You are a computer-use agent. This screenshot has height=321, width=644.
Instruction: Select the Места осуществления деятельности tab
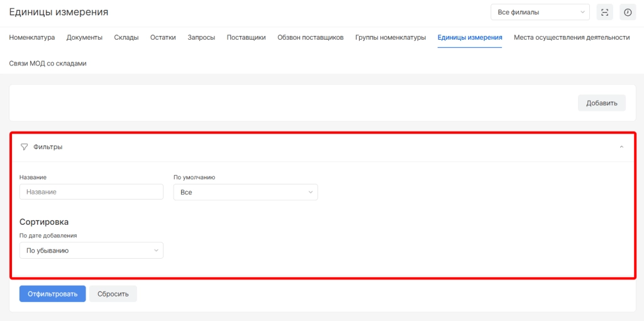[x=571, y=38]
